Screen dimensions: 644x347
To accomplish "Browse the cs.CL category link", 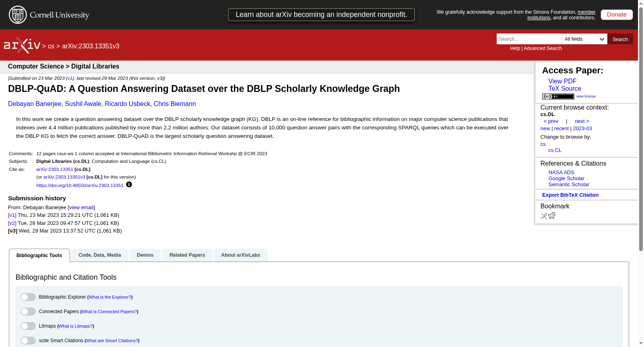I will pyautogui.click(x=555, y=150).
